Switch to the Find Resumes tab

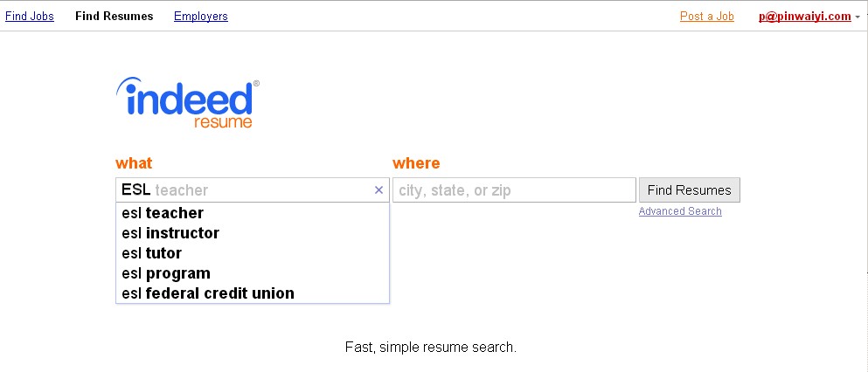(x=114, y=17)
